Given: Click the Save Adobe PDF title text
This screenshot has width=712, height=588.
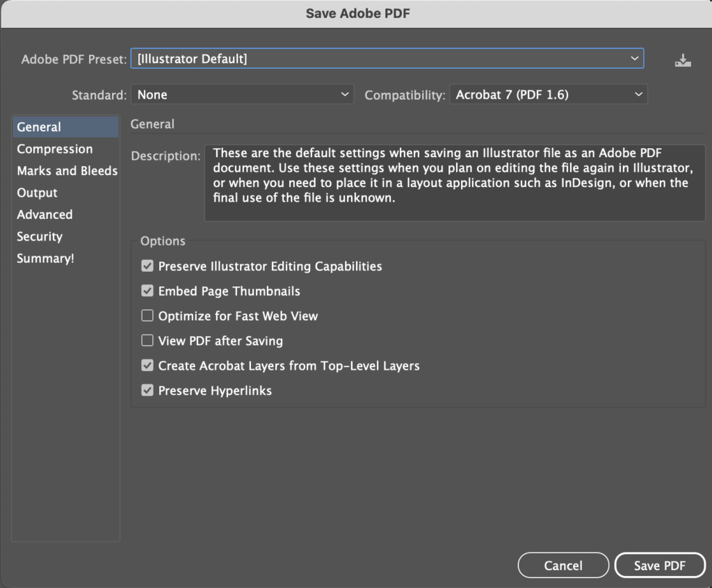Looking at the screenshot, I should [x=358, y=13].
